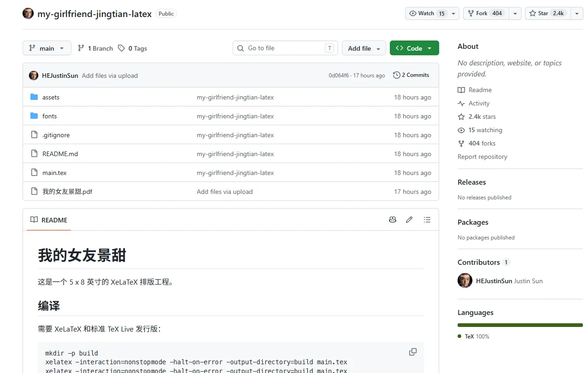This screenshot has height=373, width=588.
Task: Click the README.md file icon
Action: point(34,154)
